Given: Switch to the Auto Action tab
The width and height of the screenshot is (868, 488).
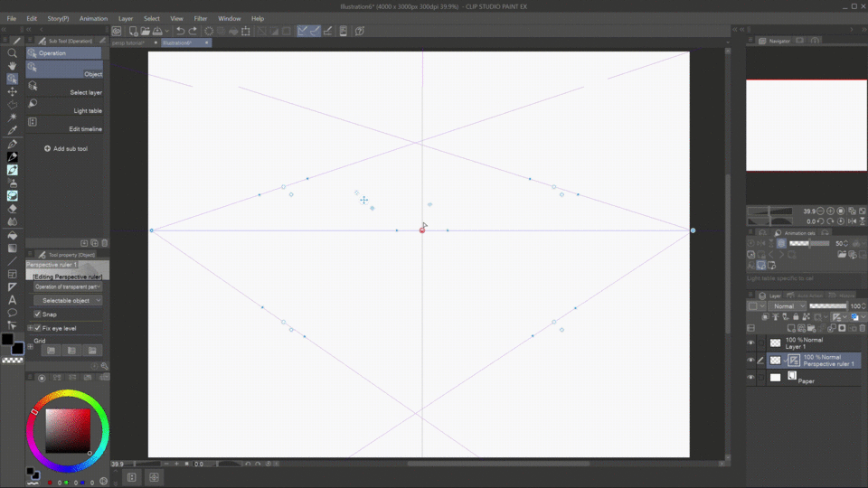Looking at the screenshot, I should coord(806,296).
